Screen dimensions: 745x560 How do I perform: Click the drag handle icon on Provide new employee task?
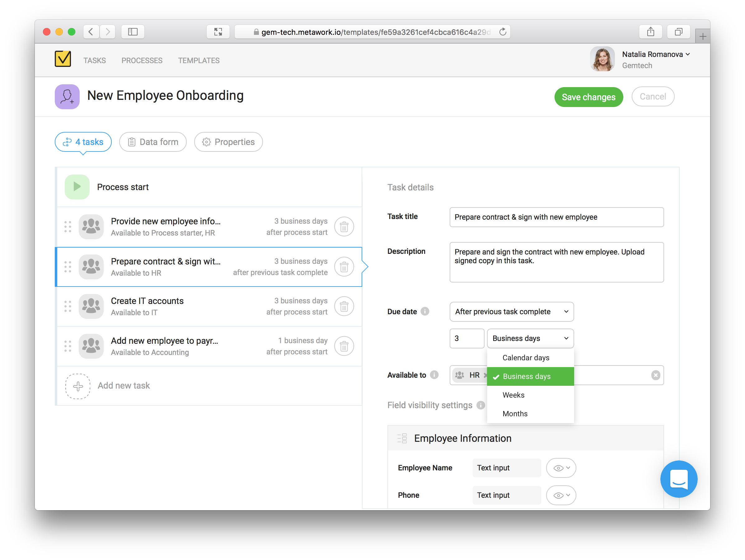coord(68,226)
